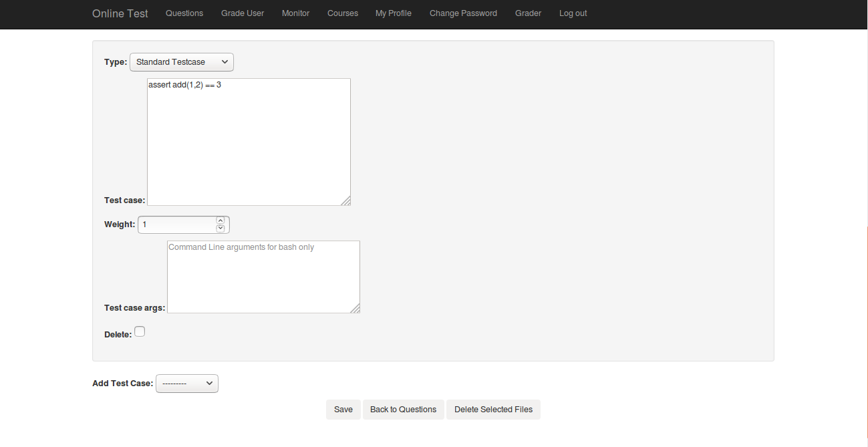868x447 pixels.
Task: Tick the Delete checkbox
Action: (140, 331)
